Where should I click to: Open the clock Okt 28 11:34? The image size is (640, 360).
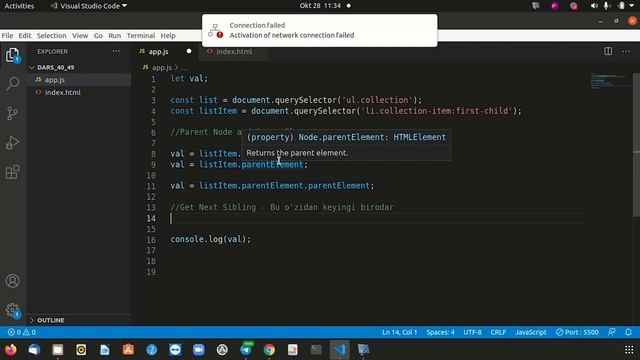coord(320,6)
